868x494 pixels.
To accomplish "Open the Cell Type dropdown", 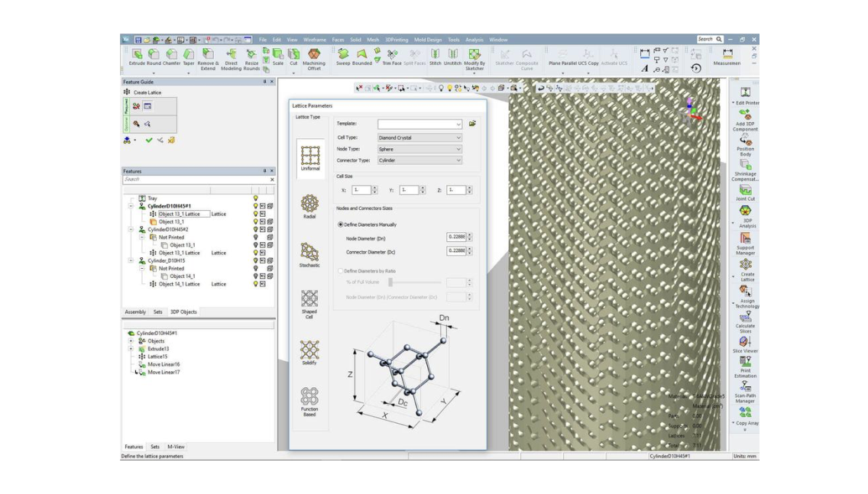I will (419, 137).
